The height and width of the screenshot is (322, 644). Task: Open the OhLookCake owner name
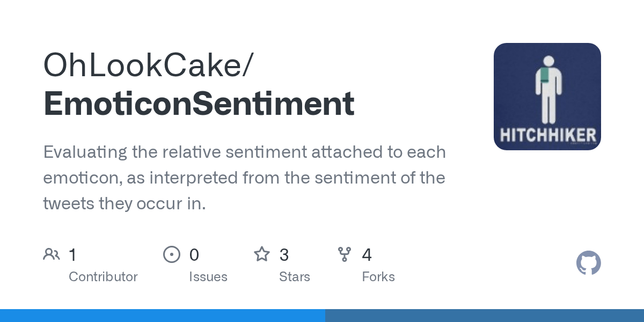pyautogui.click(x=145, y=65)
